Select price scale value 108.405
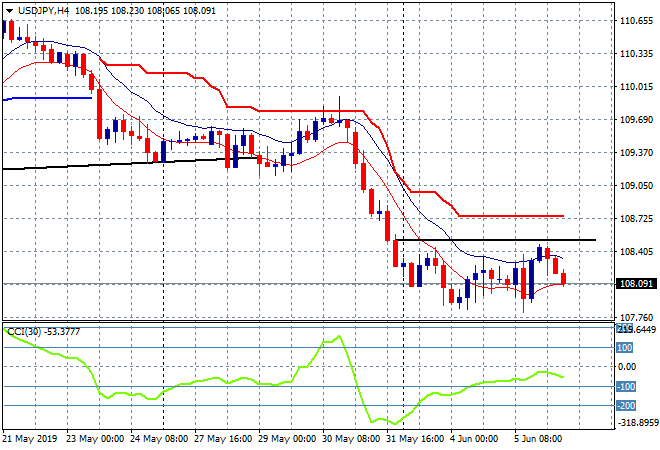The image size is (660, 450). [636, 251]
